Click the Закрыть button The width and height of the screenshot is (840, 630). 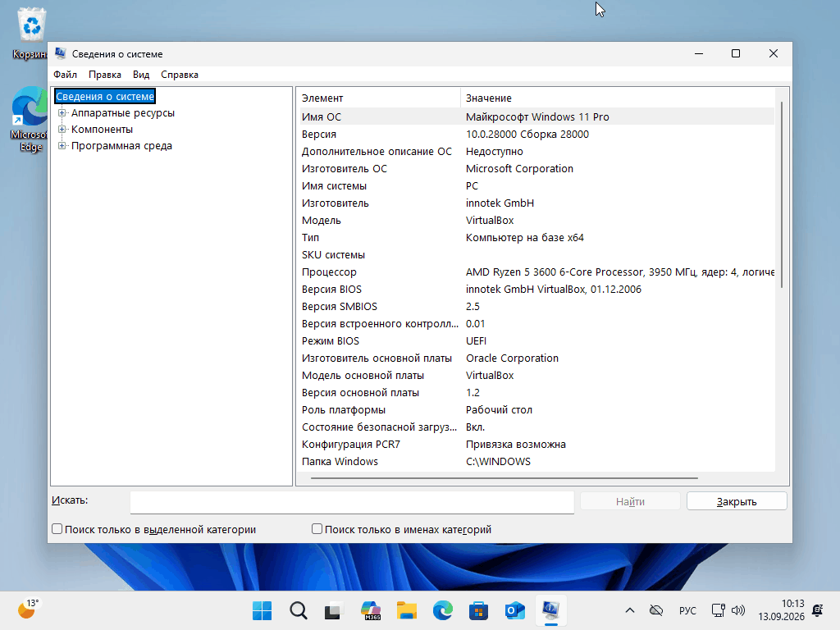pos(737,501)
